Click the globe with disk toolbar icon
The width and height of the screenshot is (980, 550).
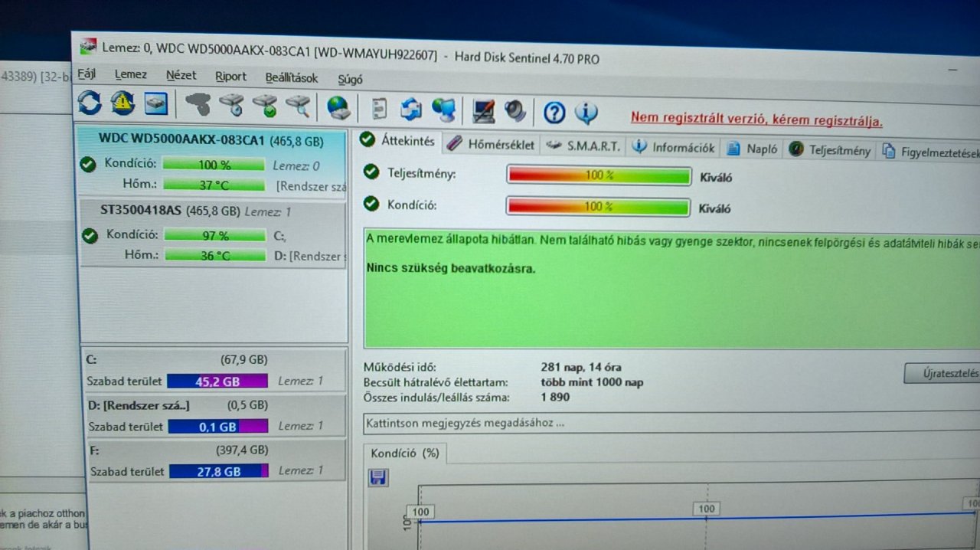(x=338, y=107)
